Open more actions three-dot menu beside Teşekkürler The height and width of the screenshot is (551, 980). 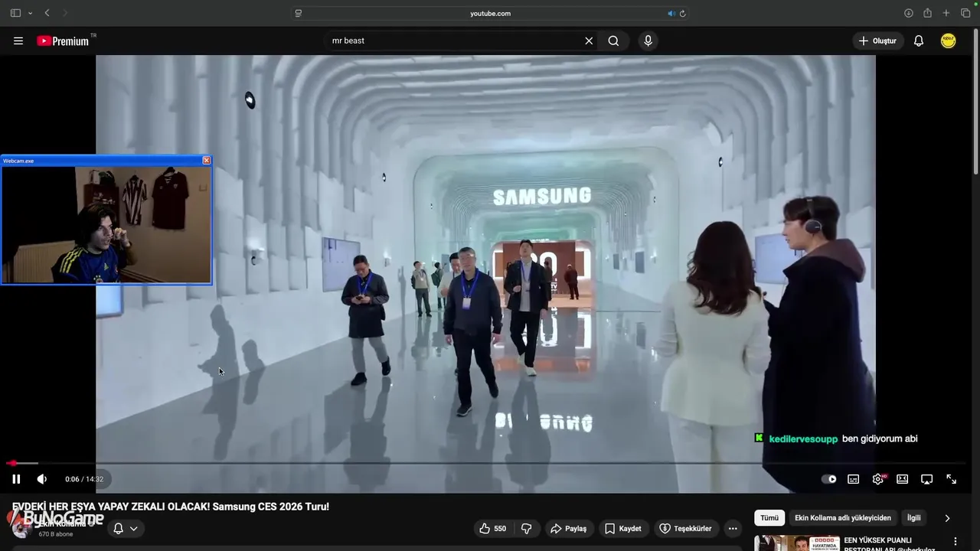pyautogui.click(x=733, y=529)
